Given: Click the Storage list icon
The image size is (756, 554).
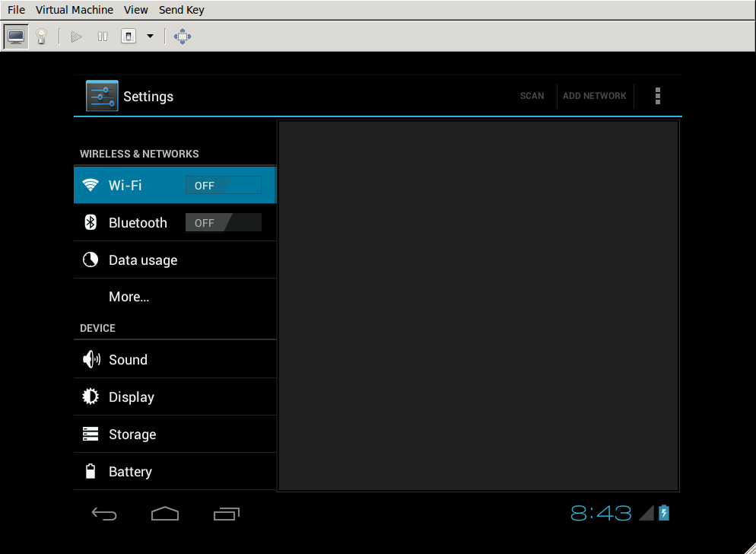Looking at the screenshot, I should coord(91,434).
